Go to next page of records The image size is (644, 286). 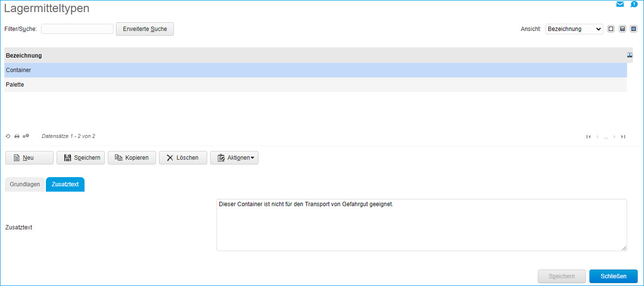pos(615,137)
